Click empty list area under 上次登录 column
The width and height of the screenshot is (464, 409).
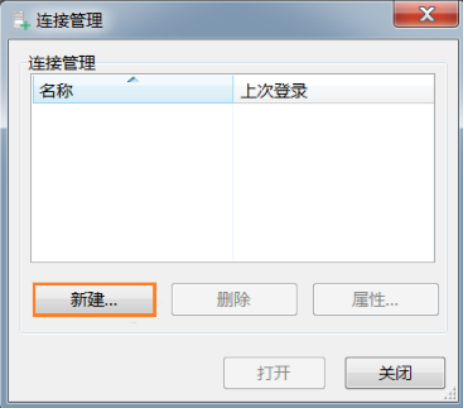pos(334,182)
